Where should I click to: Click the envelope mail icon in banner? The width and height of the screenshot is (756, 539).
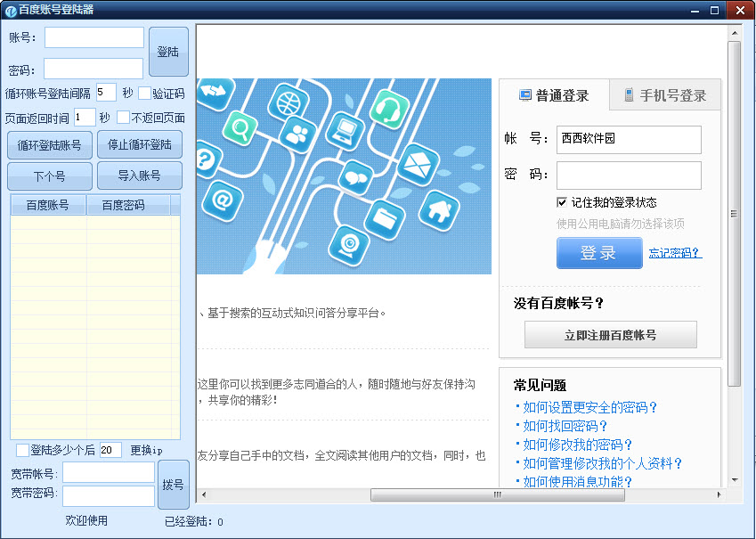click(x=419, y=164)
